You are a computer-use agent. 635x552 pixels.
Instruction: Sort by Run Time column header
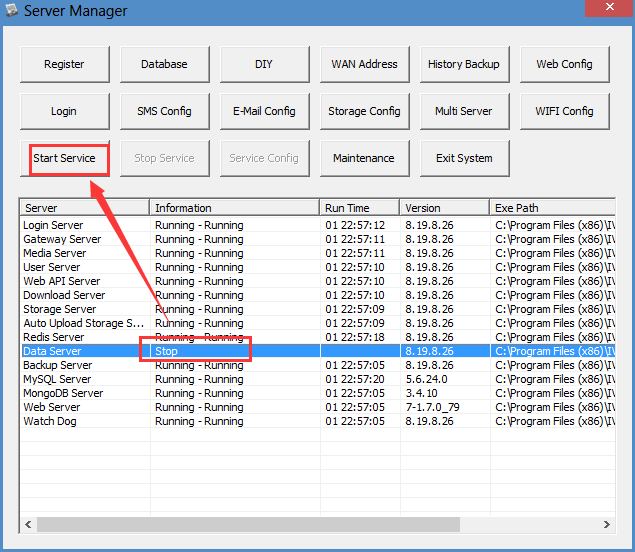pos(360,208)
